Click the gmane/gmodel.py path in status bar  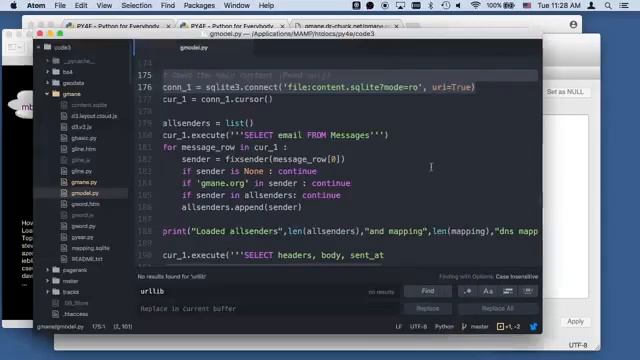60,327
